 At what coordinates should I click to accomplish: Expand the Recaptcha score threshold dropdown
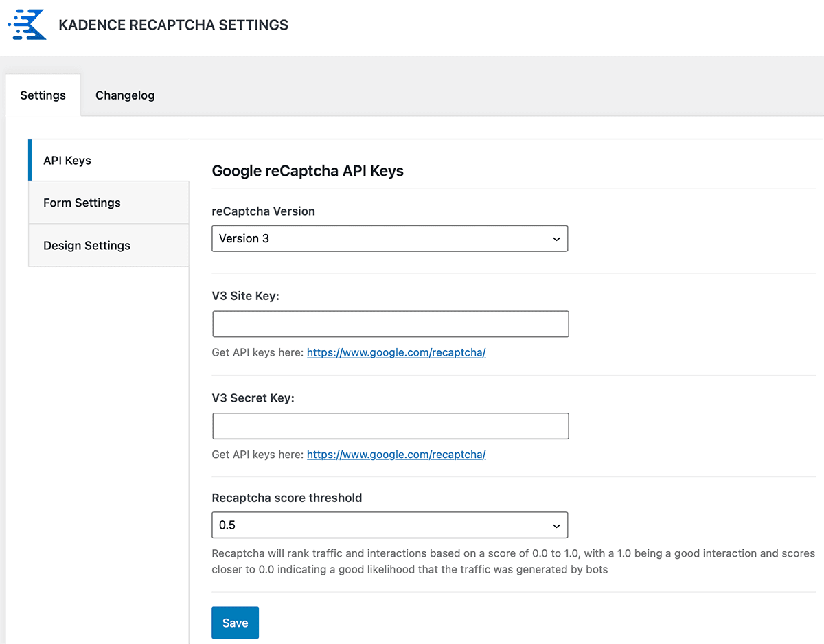[389, 525]
